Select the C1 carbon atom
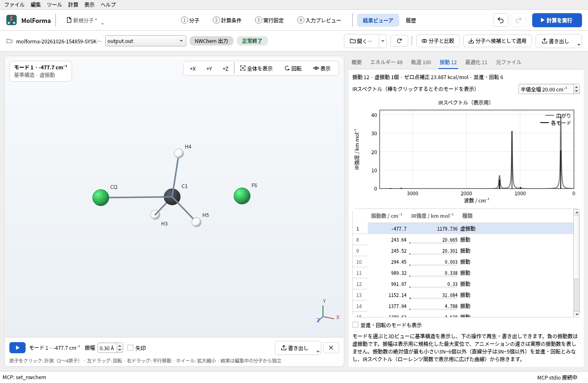588x383 pixels. coord(172,197)
